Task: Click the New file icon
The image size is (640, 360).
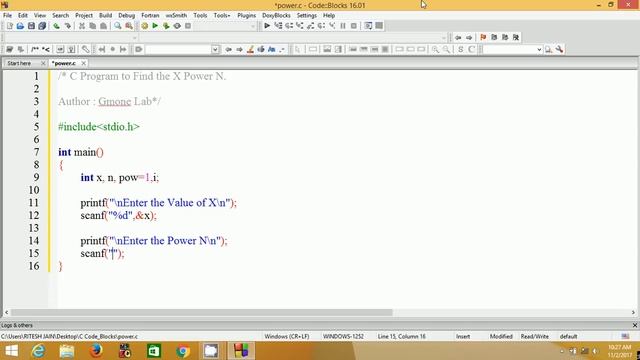Action: [x=10, y=26]
